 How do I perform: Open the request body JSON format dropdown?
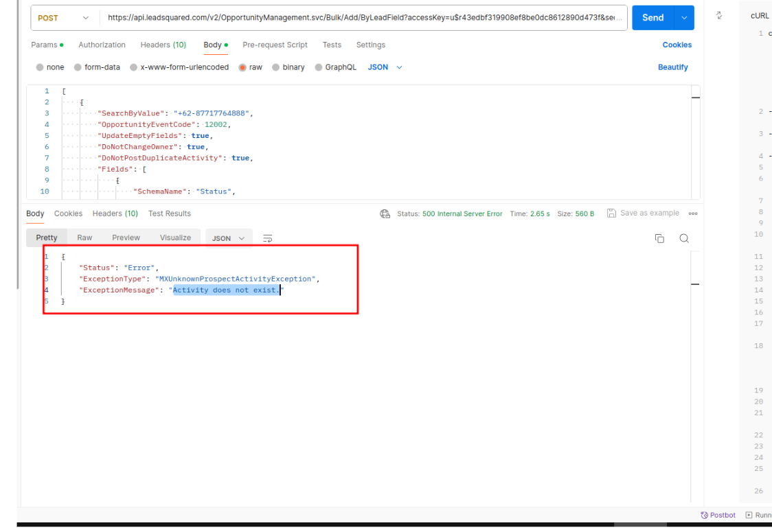click(x=385, y=67)
